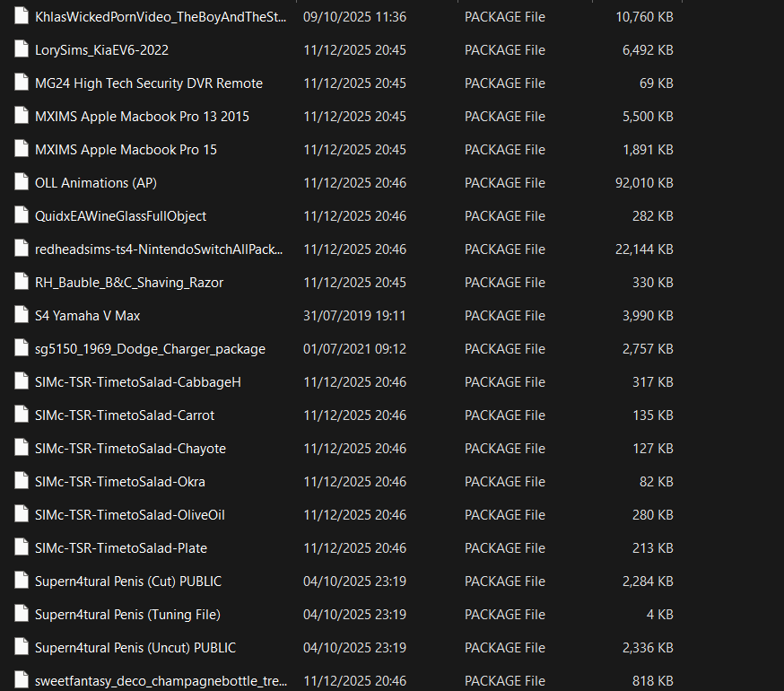Click the 92,010 KB size value

tap(644, 183)
